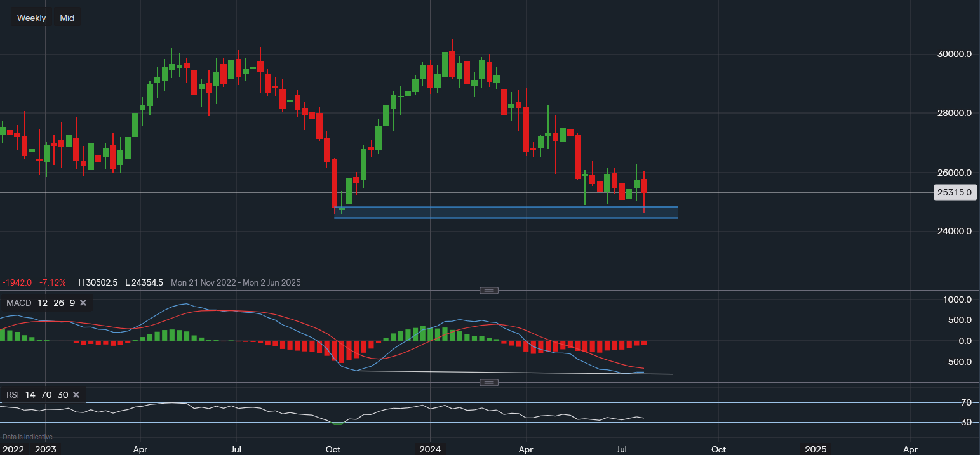
Task: Open the Weekly timeframe dropdown
Action: coord(31,18)
